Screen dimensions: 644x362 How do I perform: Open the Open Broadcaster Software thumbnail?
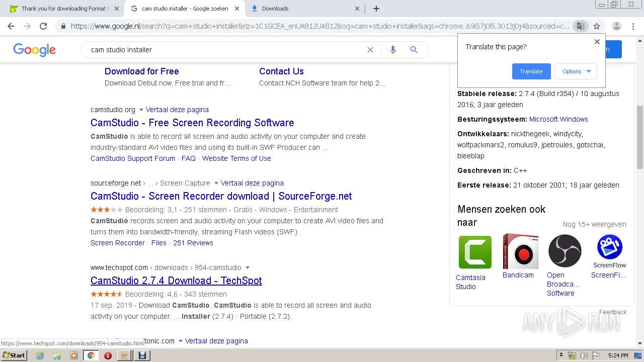coord(565,251)
